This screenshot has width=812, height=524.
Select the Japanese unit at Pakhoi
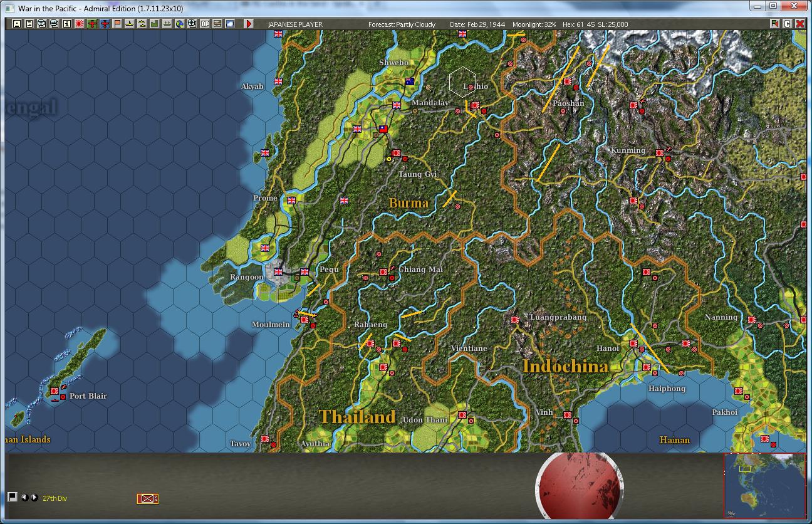tap(738, 391)
